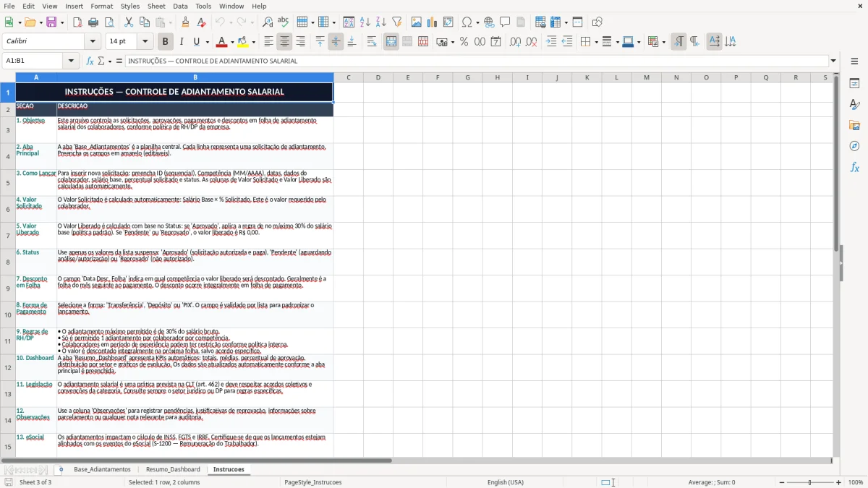Click the 100% zoom level

(856, 482)
